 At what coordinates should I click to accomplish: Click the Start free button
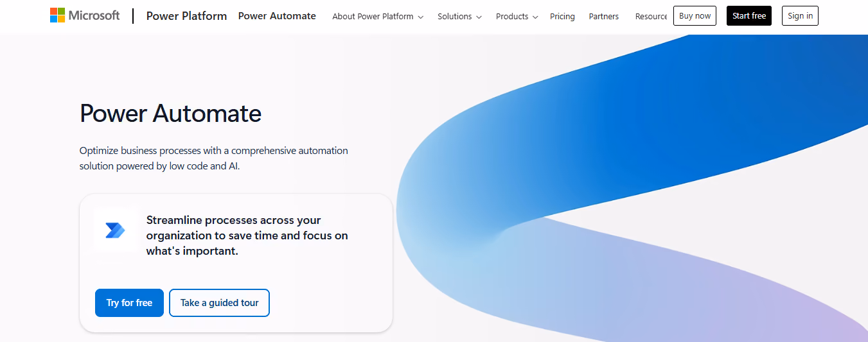coord(749,16)
